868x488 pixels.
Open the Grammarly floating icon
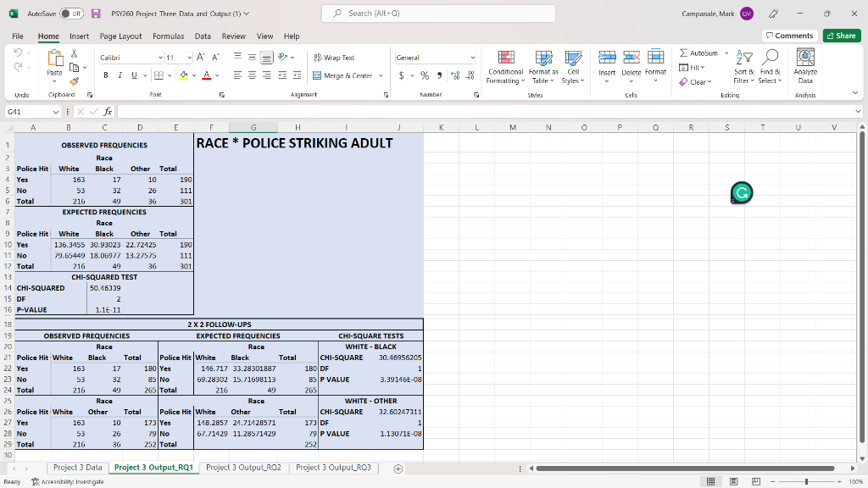tap(742, 192)
